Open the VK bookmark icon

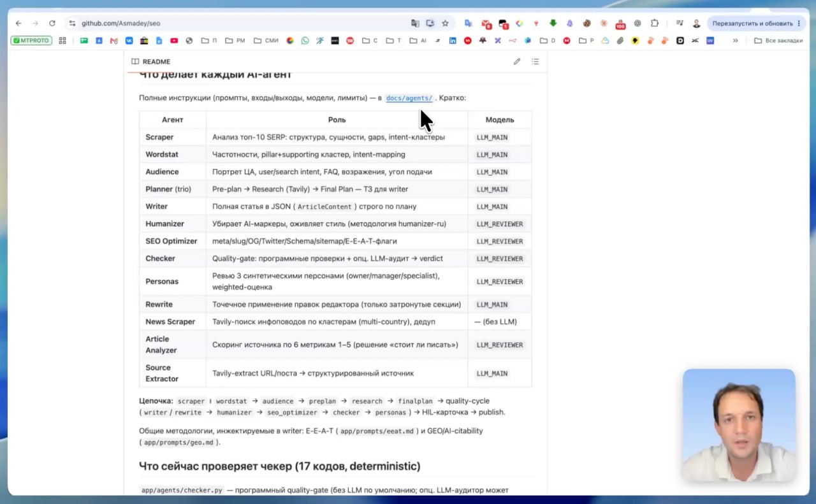(129, 40)
